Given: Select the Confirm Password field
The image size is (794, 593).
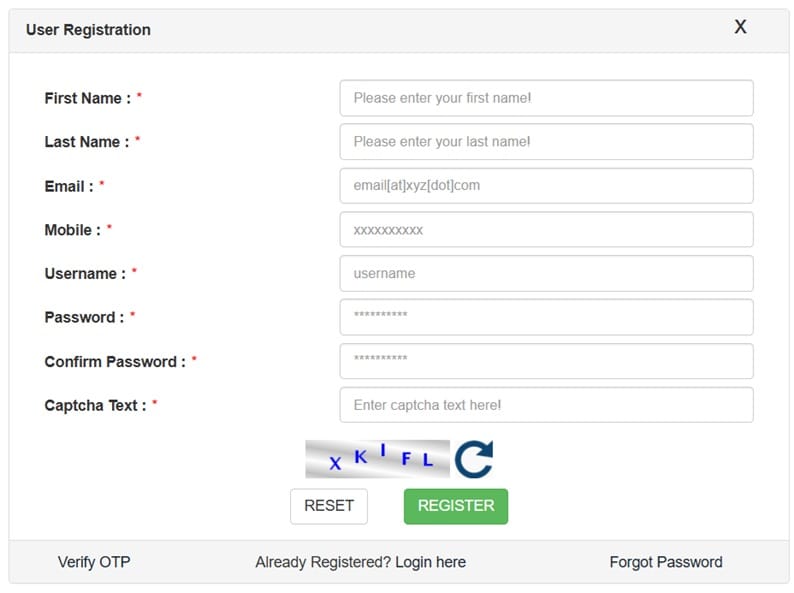Looking at the screenshot, I should pos(546,362).
